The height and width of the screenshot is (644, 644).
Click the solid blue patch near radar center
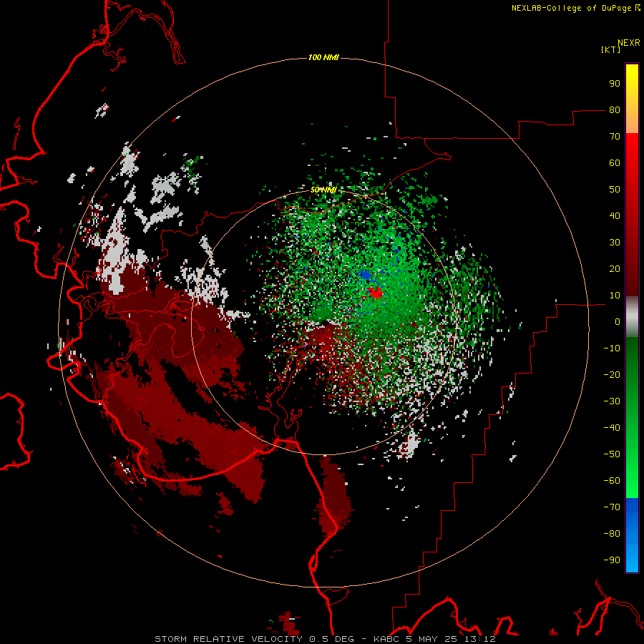365,275
